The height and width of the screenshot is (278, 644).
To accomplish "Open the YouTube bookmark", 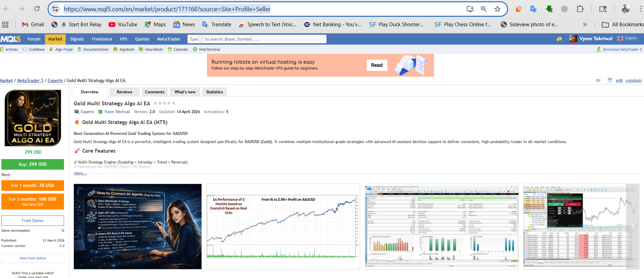I will [x=123, y=25].
